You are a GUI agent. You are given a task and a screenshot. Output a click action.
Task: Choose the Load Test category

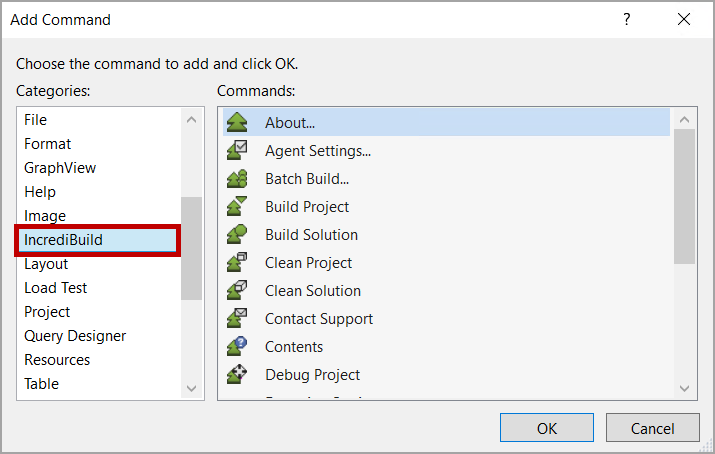click(x=56, y=288)
